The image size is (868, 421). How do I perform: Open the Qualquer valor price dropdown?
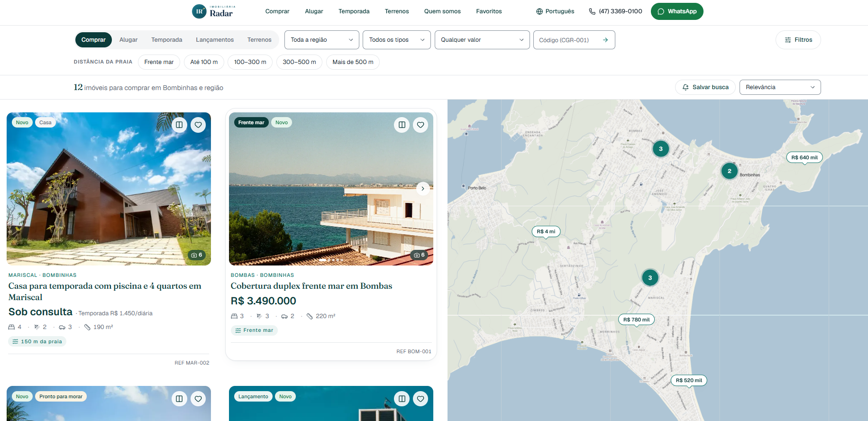tap(482, 40)
